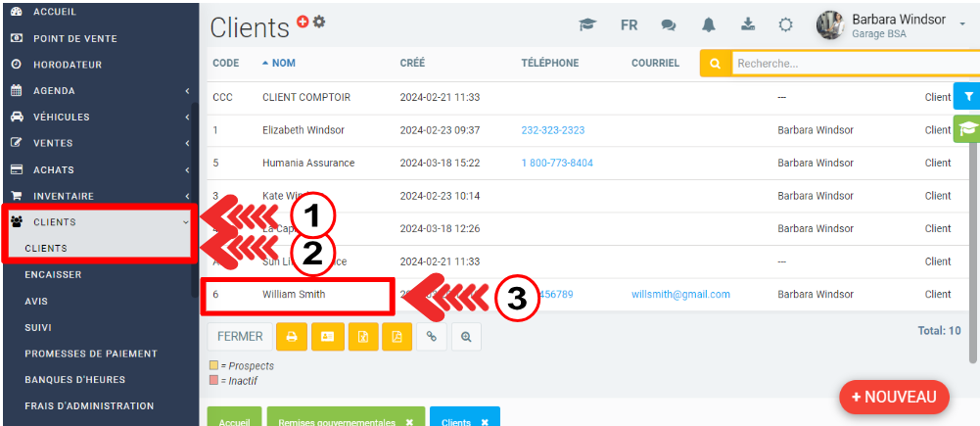Export client list to Excel
This screenshot has height=426, width=980.
[362, 337]
